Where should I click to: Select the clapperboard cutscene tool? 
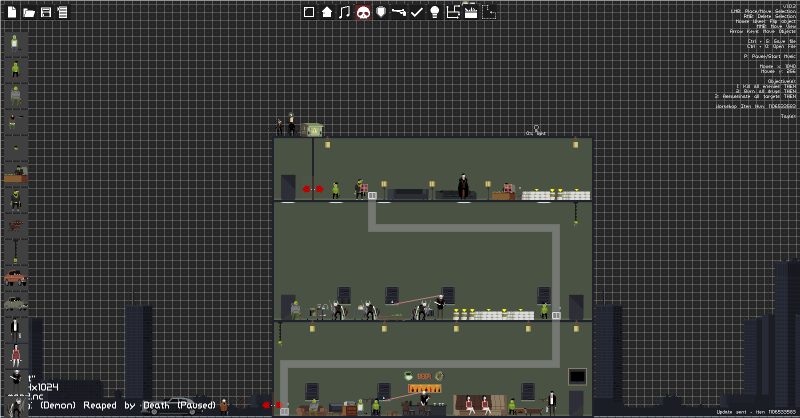(x=470, y=12)
